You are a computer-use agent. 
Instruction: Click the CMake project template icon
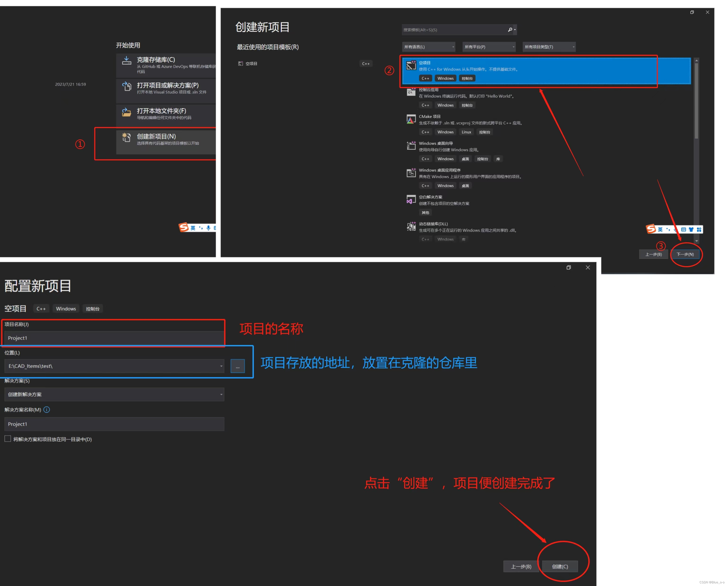[x=411, y=120]
